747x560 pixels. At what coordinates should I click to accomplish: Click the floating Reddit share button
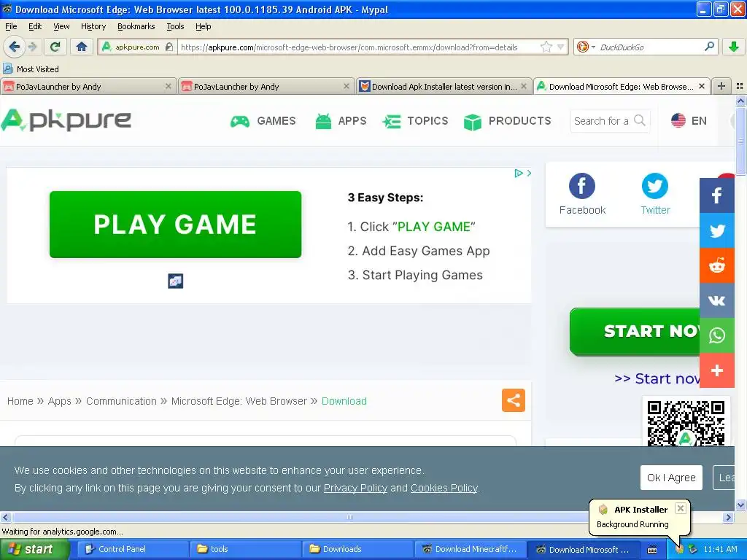point(716,265)
